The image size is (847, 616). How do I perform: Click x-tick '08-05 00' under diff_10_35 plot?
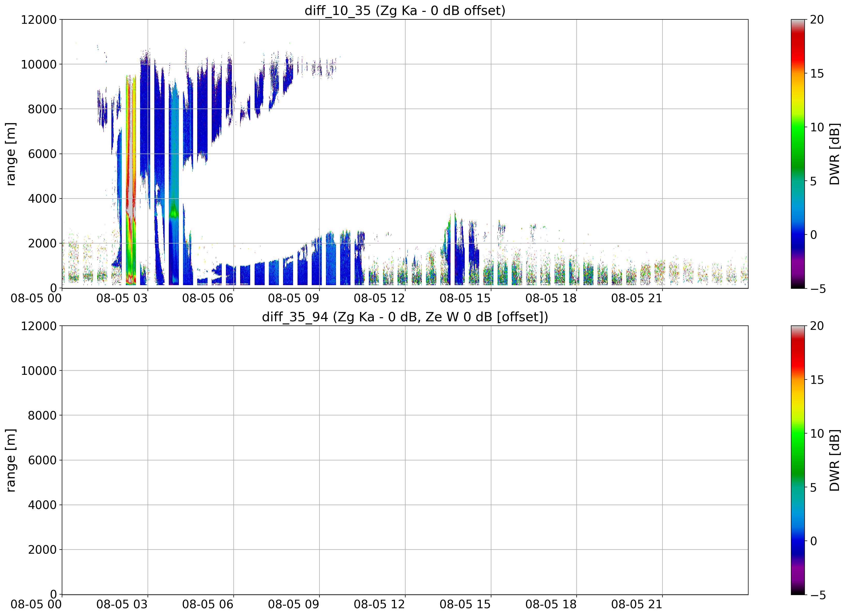pyautogui.click(x=36, y=298)
